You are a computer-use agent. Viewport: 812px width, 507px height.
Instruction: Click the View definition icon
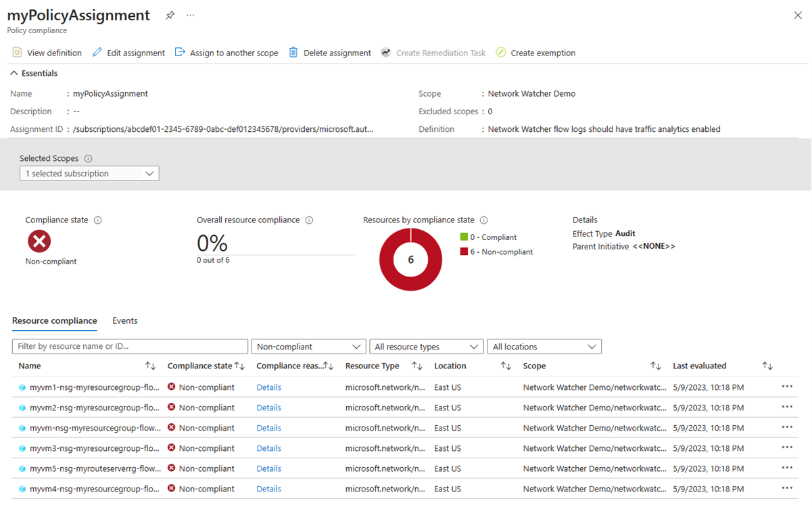[17, 53]
